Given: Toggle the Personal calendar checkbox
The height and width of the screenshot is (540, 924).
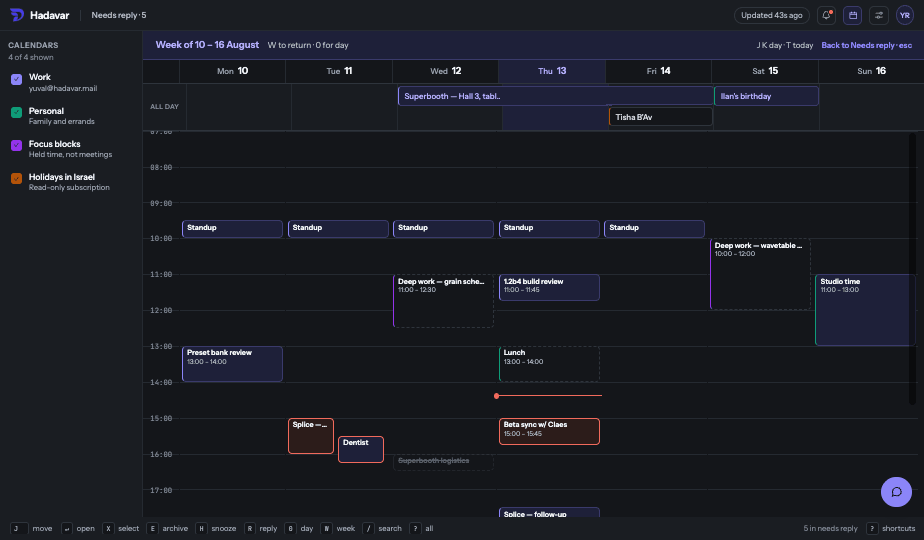Looking at the screenshot, I should tap(16, 112).
